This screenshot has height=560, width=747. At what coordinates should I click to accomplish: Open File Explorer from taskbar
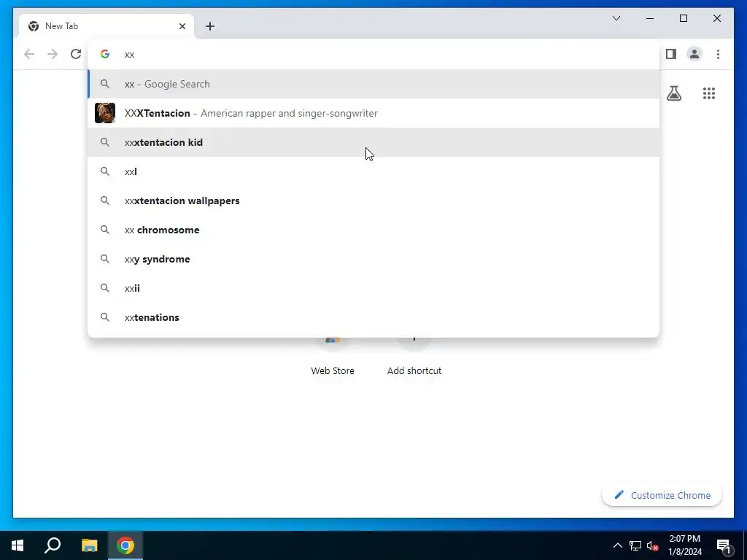click(x=89, y=545)
